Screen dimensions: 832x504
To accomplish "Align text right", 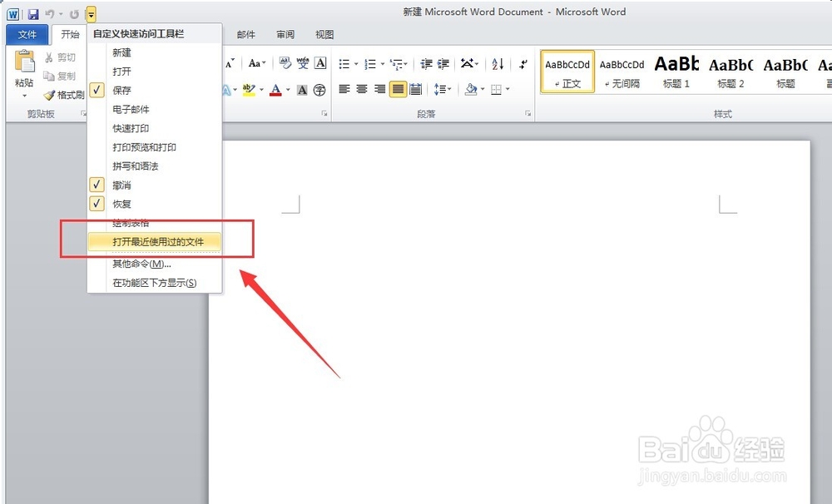I will [379, 89].
